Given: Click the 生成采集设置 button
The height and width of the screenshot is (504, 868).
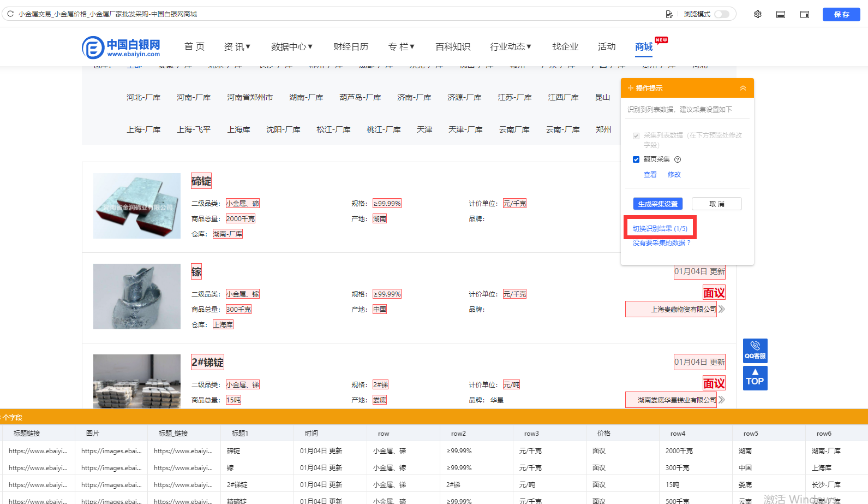Looking at the screenshot, I should click(658, 204).
